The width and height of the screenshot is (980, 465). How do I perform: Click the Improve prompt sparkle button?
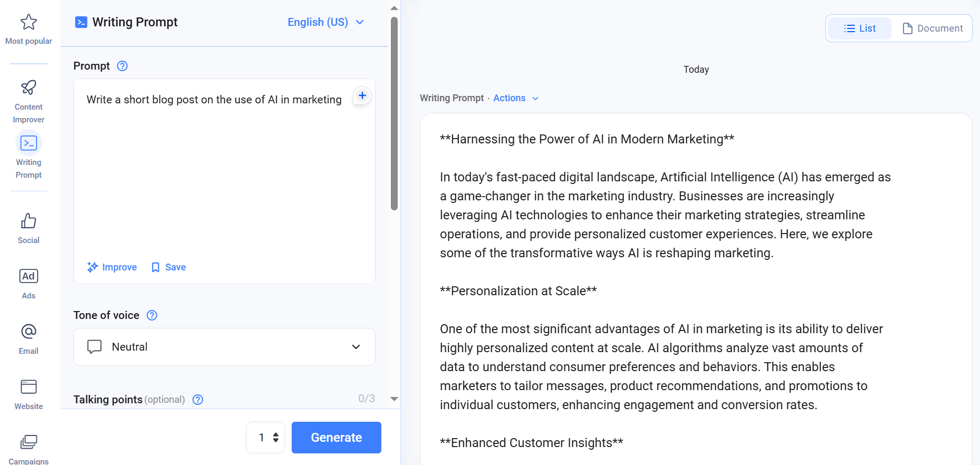coord(112,267)
